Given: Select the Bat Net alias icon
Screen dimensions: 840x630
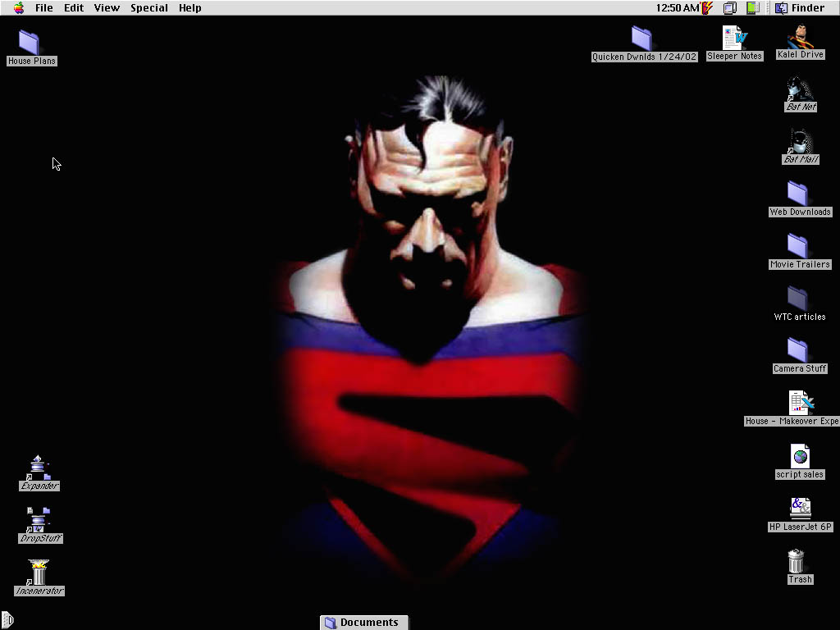Looking at the screenshot, I should pos(801,89).
